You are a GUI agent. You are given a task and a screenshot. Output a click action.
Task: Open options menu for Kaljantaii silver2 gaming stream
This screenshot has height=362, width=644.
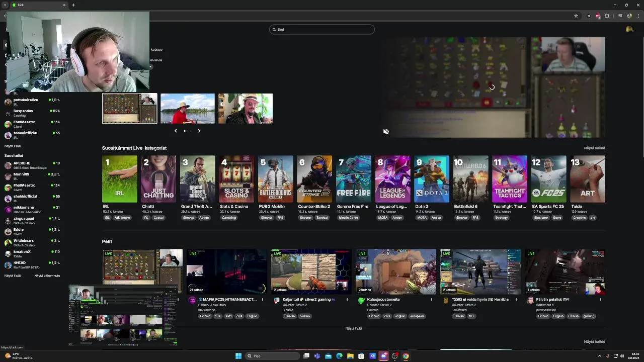(347, 300)
